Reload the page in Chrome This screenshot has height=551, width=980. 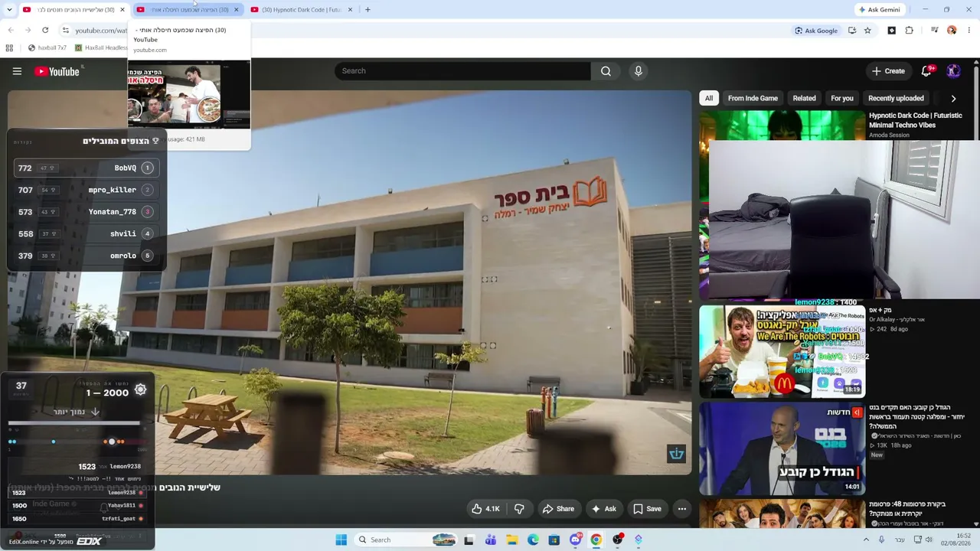pos(45,31)
